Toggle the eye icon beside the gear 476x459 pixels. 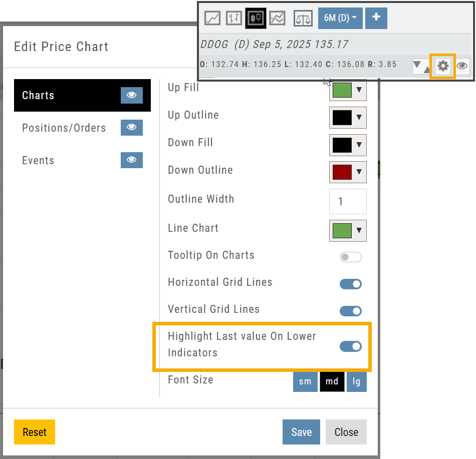(x=462, y=66)
